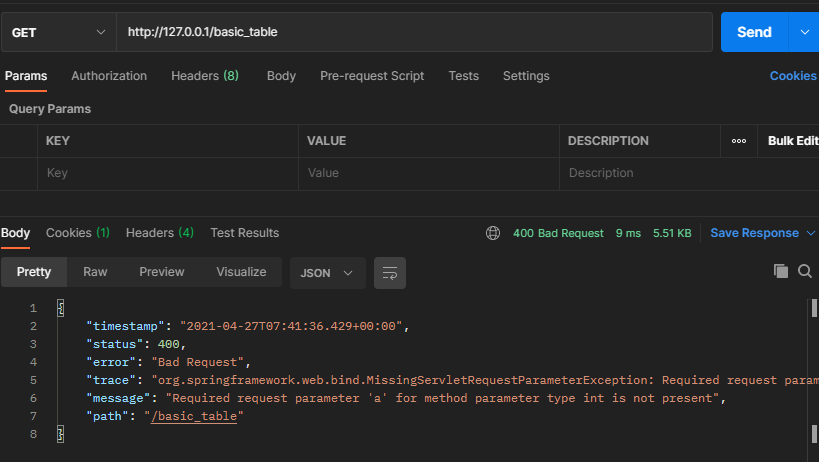Viewport: 819px width, 462px height.
Task: Click the globe network info icon
Action: [x=493, y=233]
